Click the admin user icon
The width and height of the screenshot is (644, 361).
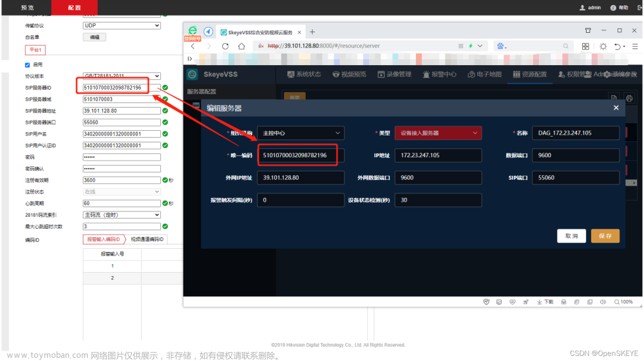[x=582, y=7]
